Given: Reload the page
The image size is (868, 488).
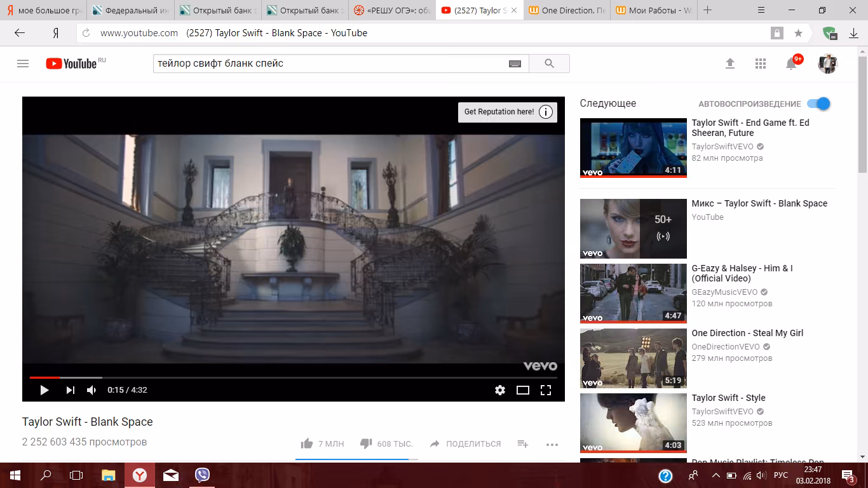Looking at the screenshot, I should tap(87, 33).
